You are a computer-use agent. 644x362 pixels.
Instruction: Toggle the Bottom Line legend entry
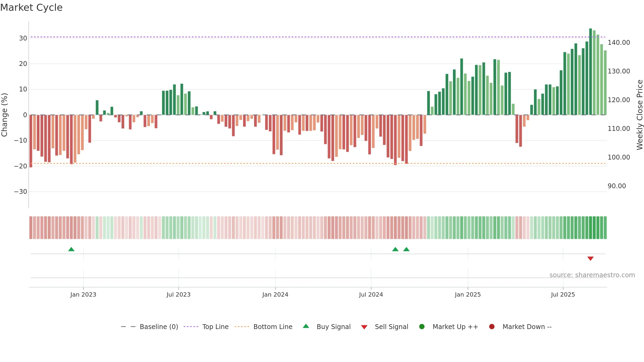264,327
